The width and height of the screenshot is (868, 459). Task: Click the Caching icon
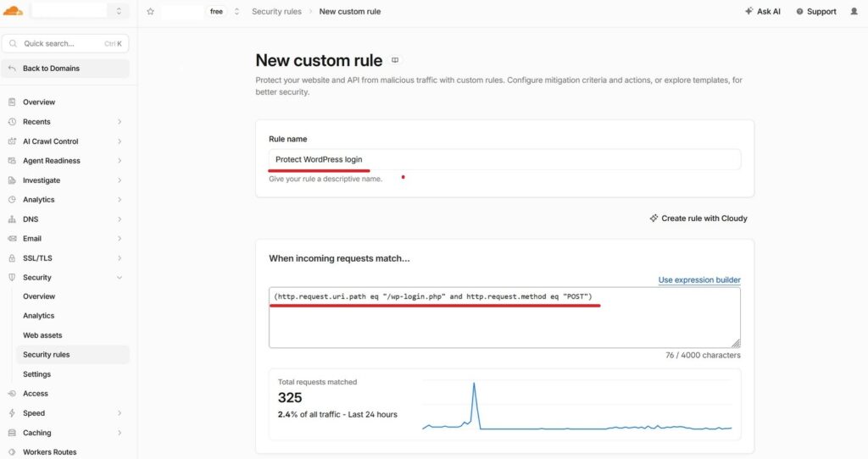click(x=12, y=433)
